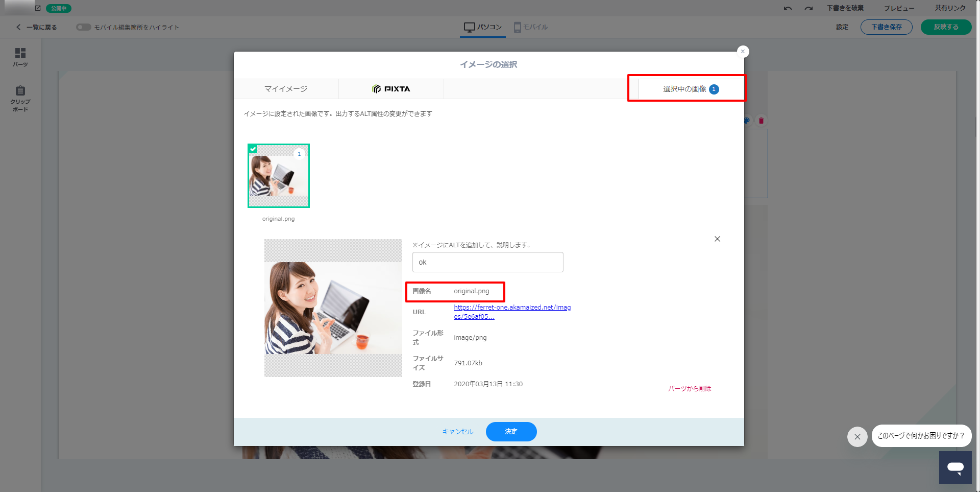Open the external link icon in header
Screen dimensions: 980x492
[x=38, y=8]
